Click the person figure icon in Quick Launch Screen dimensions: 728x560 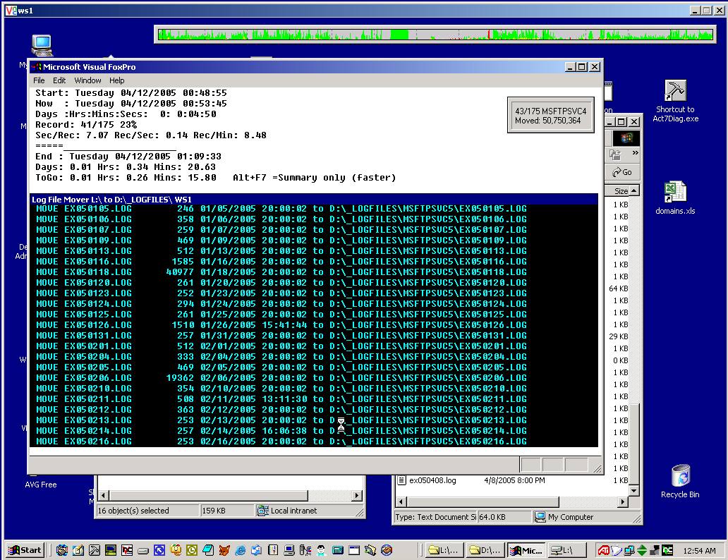click(322, 550)
